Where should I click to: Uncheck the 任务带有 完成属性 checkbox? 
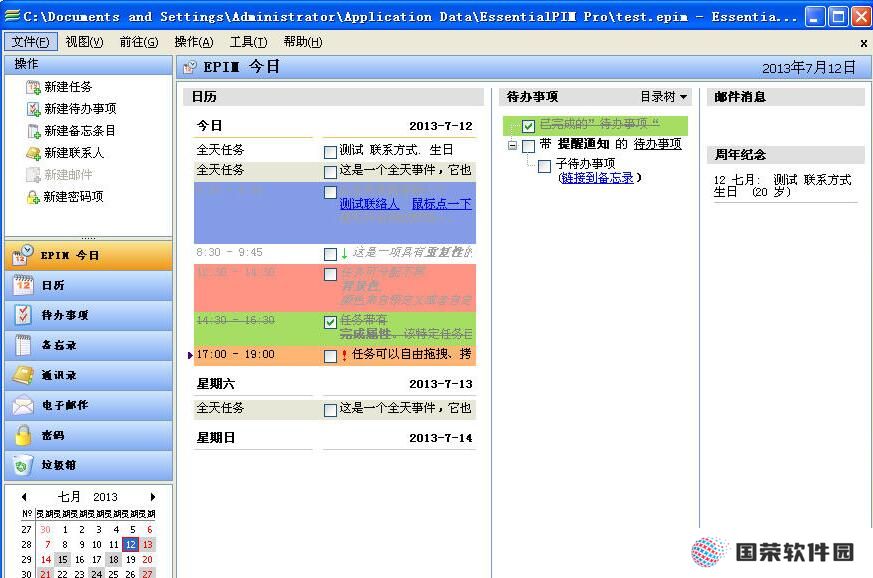coord(330,322)
